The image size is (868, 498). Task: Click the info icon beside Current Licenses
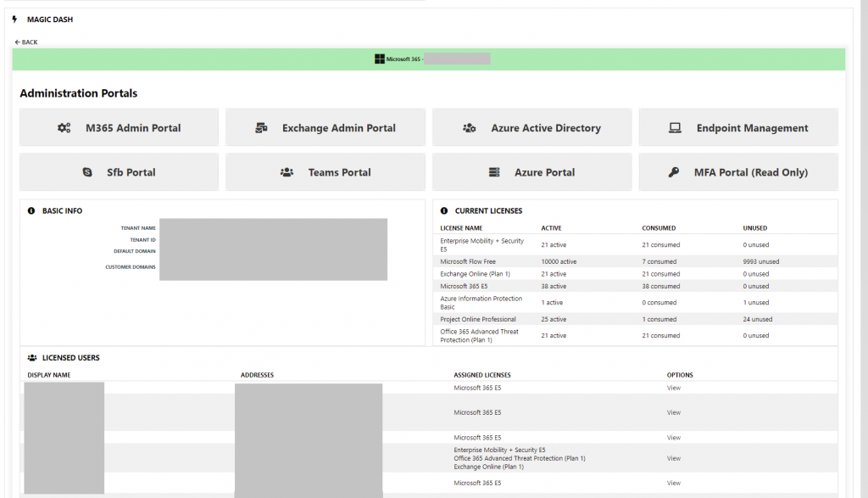(x=444, y=211)
